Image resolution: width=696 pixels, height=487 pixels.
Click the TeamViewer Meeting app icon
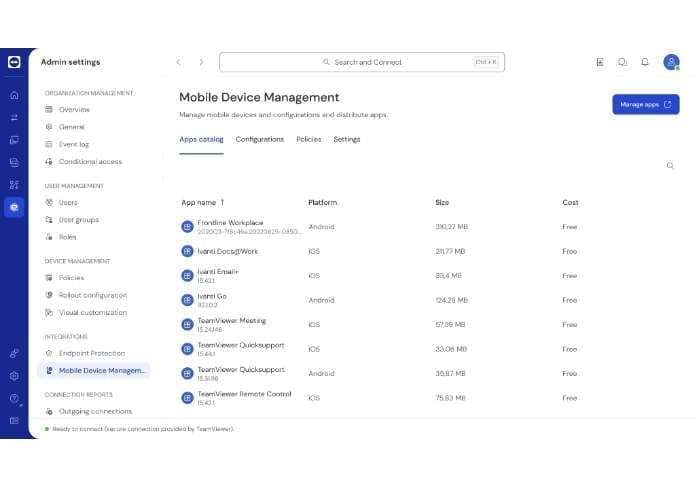coord(187,325)
